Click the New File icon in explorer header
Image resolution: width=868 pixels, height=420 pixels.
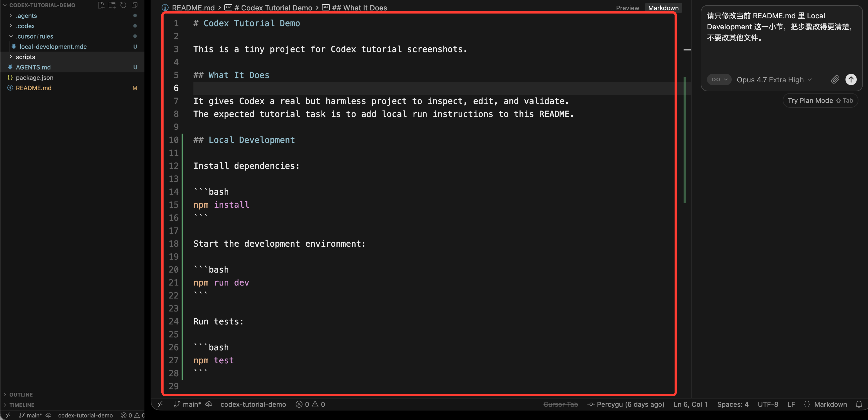(x=101, y=5)
